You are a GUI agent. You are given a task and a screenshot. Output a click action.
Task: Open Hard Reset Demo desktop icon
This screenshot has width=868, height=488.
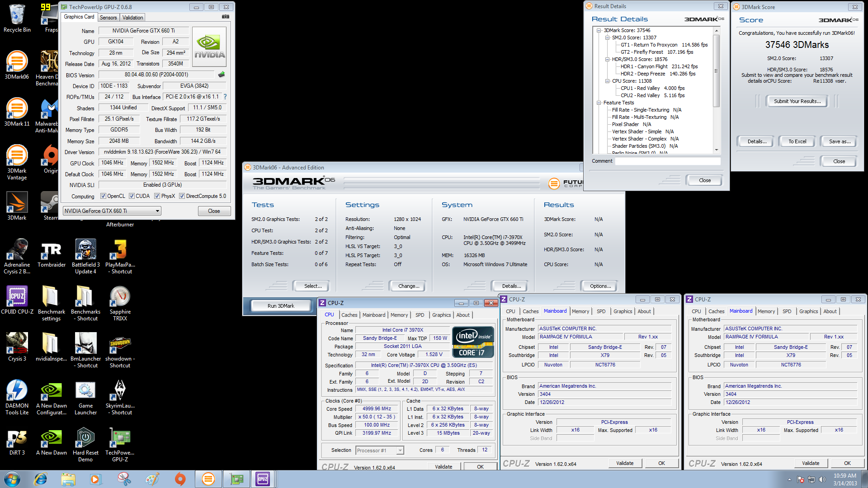click(x=85, y=444)
